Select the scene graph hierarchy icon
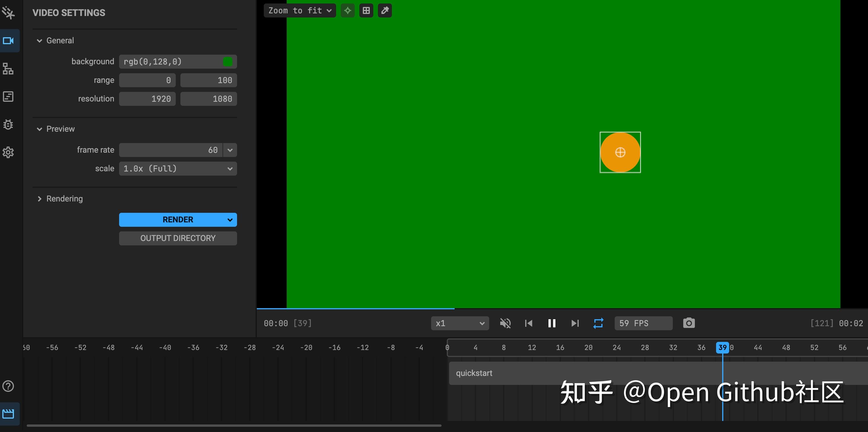 click(9, 69)
